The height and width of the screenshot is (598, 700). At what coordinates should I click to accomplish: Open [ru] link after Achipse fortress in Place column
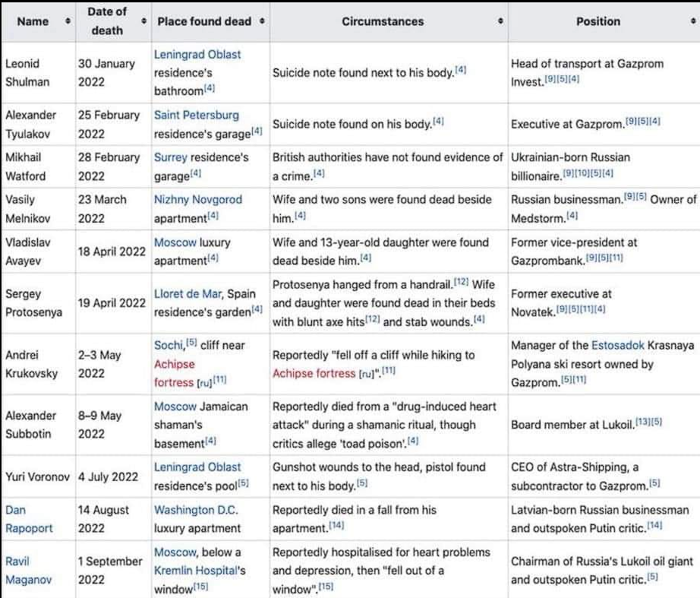(204, 384)
